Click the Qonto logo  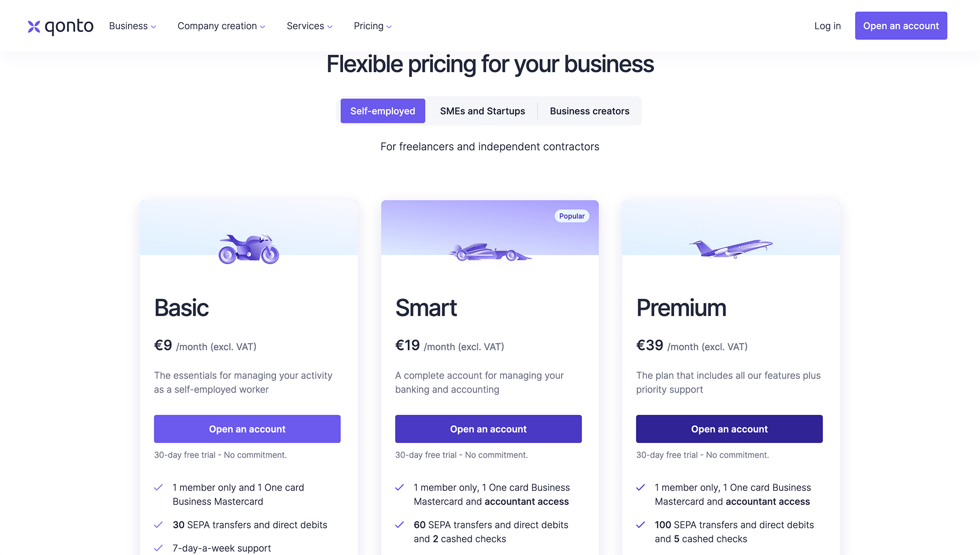click(60, 25)
